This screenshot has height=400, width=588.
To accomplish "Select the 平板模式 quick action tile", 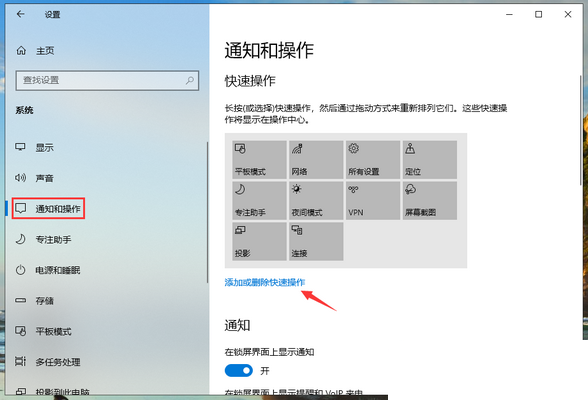I will tap(259, 160).
